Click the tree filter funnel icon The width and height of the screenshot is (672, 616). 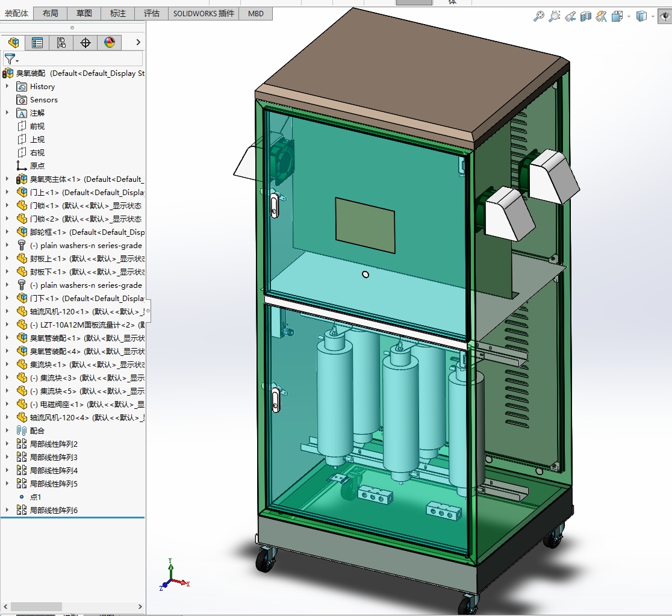click(10, 59)
